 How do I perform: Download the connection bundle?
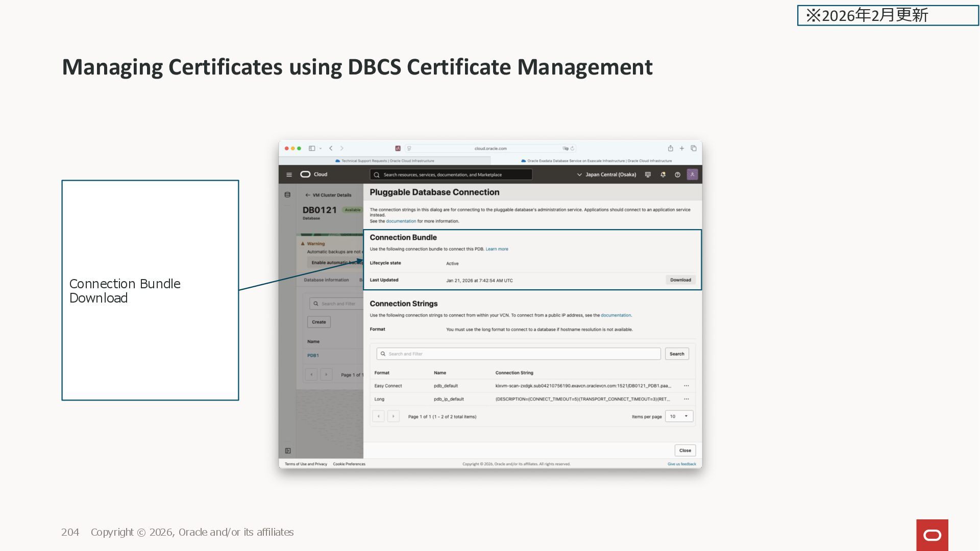pyautogui.click(x=680, y=280)
